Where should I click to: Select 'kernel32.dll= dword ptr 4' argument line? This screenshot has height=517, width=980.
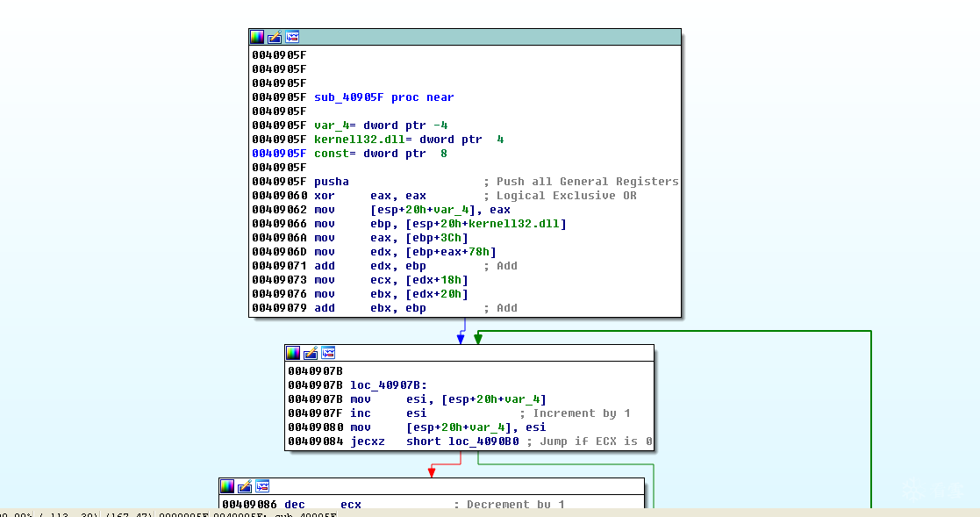(409, 140)
